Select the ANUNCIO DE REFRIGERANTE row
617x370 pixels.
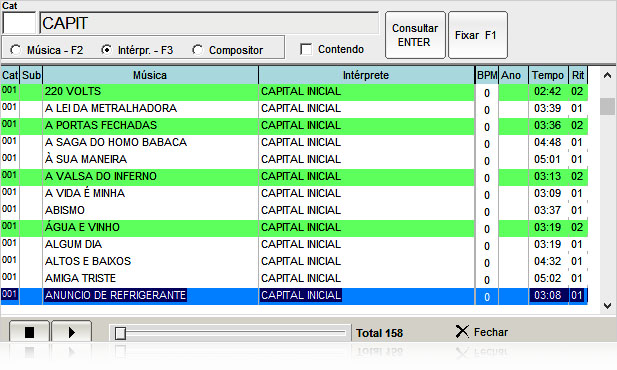click(294, 296)
